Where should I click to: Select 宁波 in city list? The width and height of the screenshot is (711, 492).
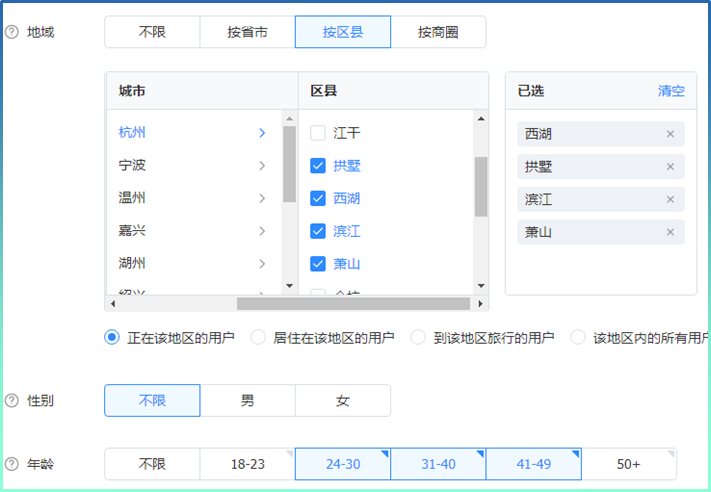[x=132, y=165]
